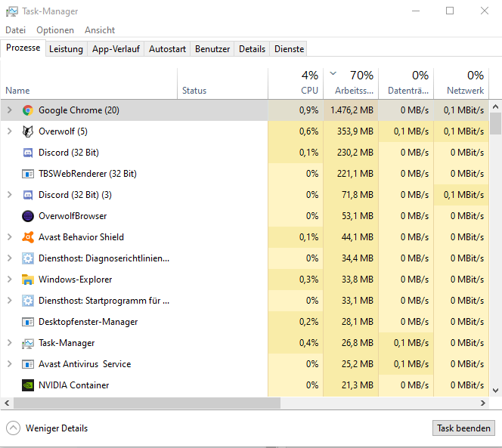Open the Ansicht menu
The image size is (502, 448).
tap(100, 30)
